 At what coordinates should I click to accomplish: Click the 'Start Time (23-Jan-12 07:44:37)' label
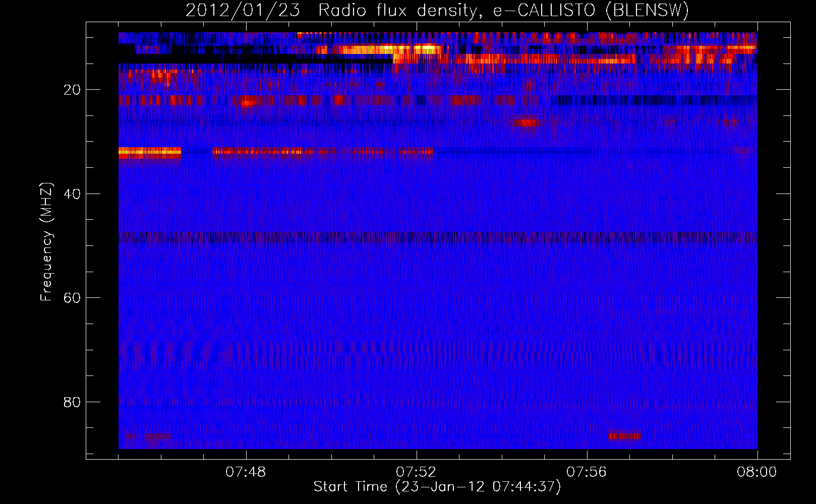[437, 487]
